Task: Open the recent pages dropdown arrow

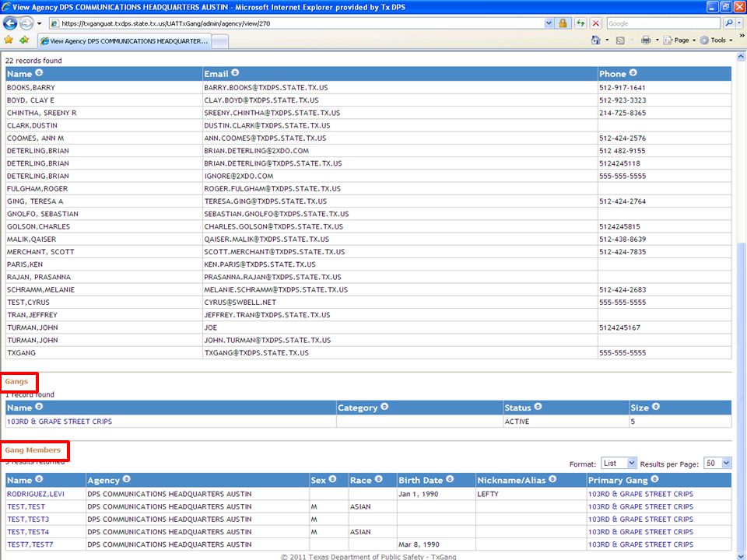Action: click(x=40, y=23)
